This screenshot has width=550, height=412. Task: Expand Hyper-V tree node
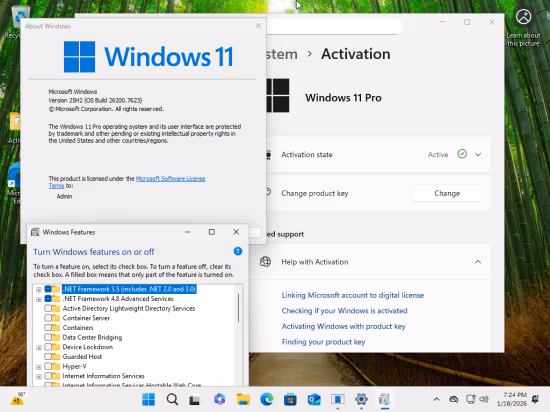(39, 367)
